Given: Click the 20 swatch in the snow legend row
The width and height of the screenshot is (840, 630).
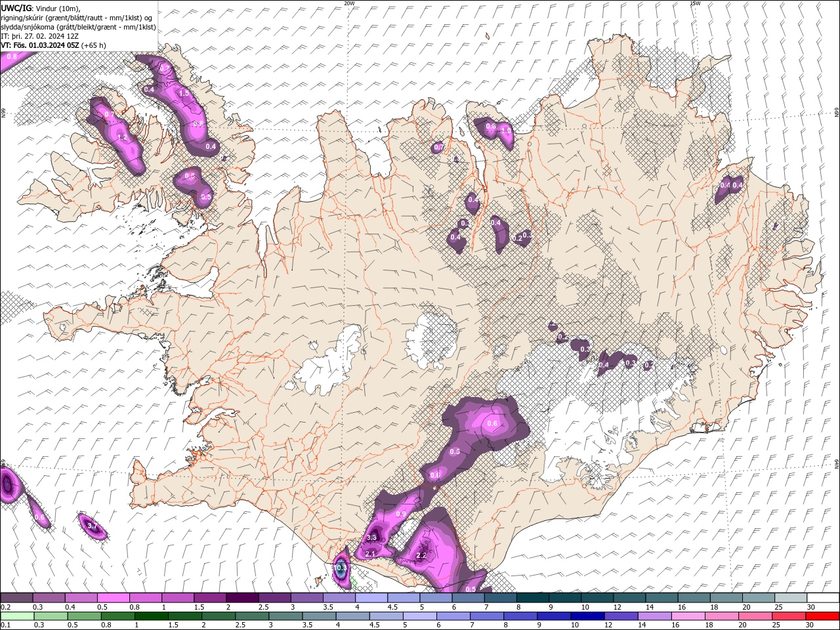Looking at the screenshot, I should click(759, 598).
